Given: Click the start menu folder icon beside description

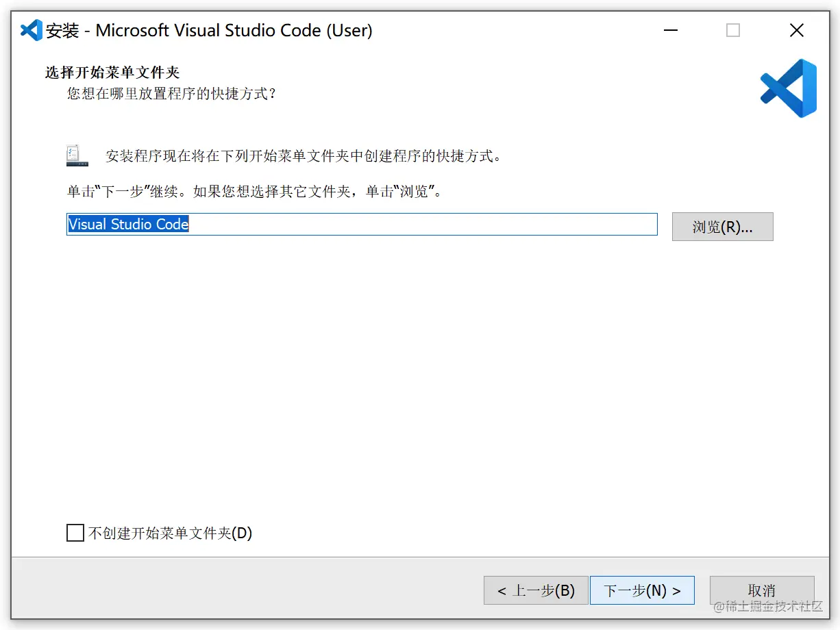Looking at the screenshot, I should 77,155.
